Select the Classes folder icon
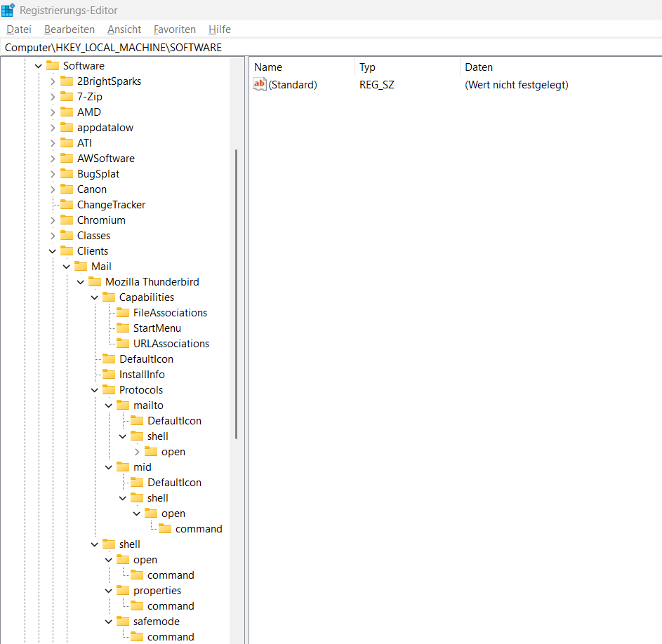662x644 pixels. coord(67,236)
